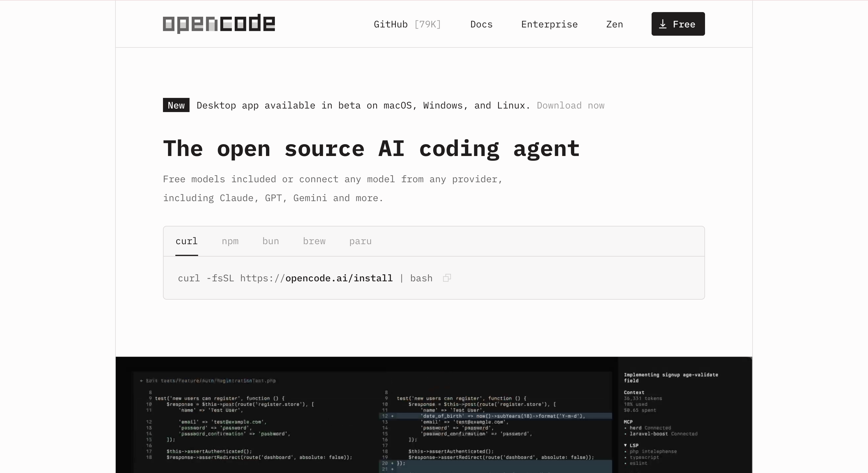Switch to the bun install tab

pos(270,241)
